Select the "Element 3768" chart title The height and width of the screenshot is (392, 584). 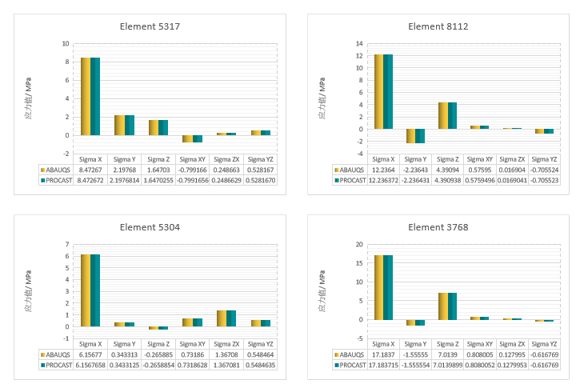pyautogui.click(x=438, y=227)
